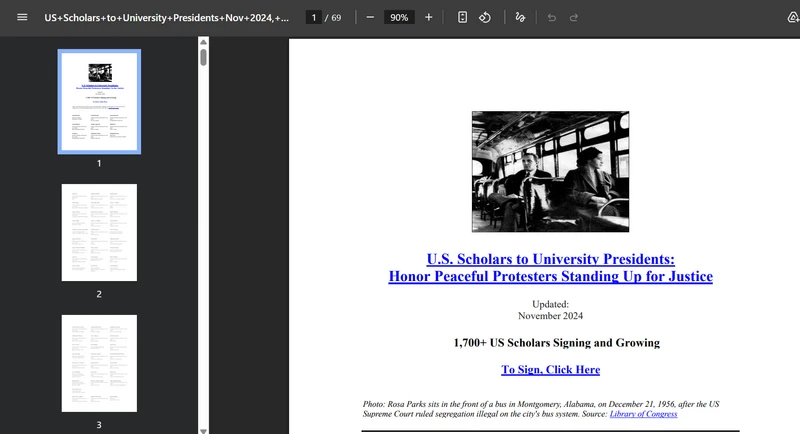
Task: Open page 2 thumbnail
Action: pyautogui.click(x=99, y=232)
